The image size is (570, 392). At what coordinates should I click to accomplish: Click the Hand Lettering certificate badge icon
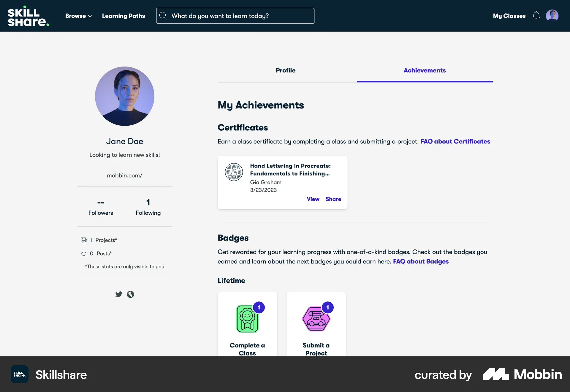click(x=234, y=172)
